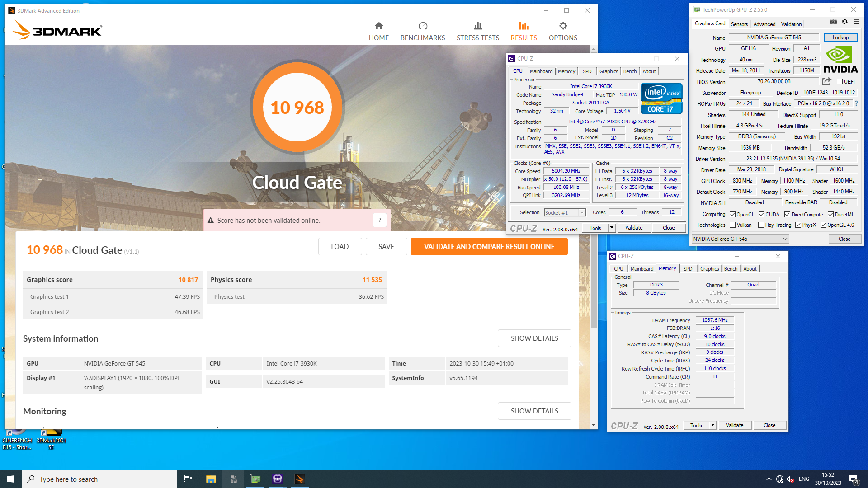Click Validate in CPU-Z Memory window
Image resolution: width=868 pixels, height=488 pixels.
[x=735, y=425]
